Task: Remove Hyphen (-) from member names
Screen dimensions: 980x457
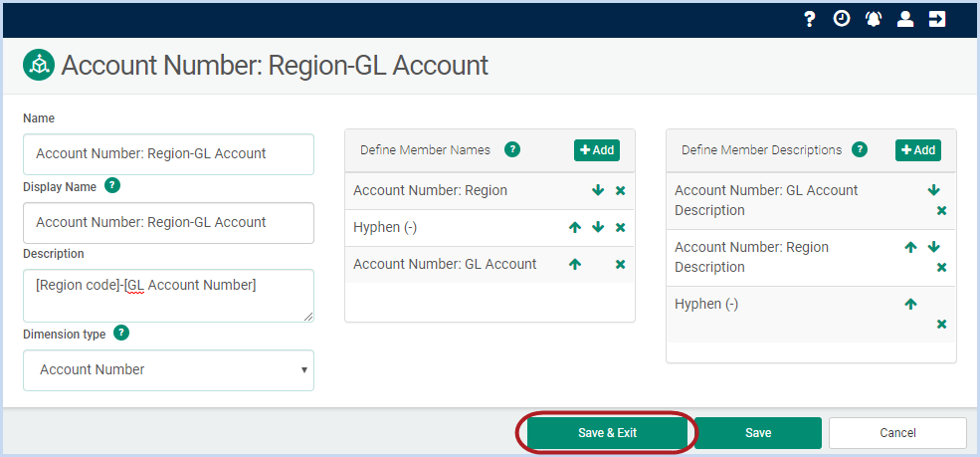Action: (620, 228)
